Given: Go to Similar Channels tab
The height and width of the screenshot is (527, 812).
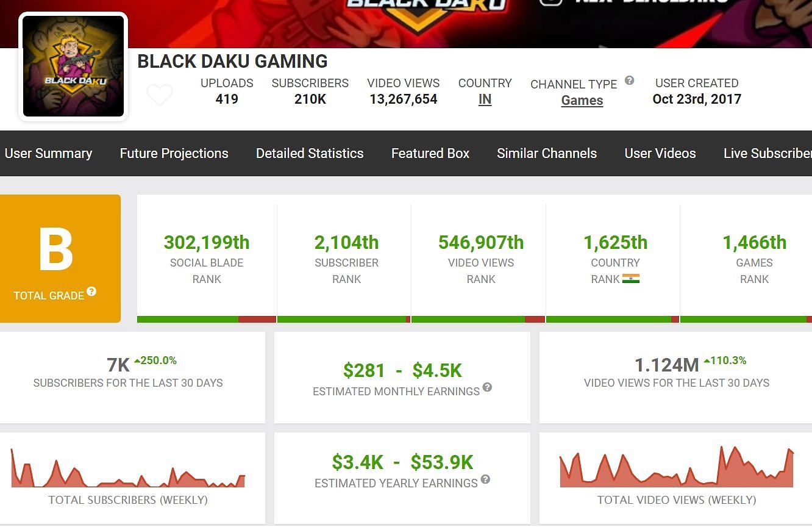Looking at the screenshot, I should click(x=547, y=153).
